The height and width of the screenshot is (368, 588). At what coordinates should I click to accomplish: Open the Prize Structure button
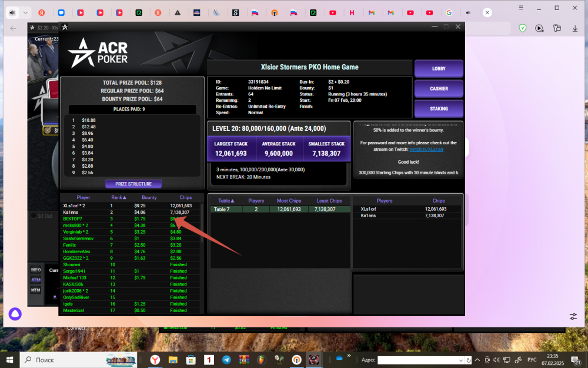[x=133, y=184]
